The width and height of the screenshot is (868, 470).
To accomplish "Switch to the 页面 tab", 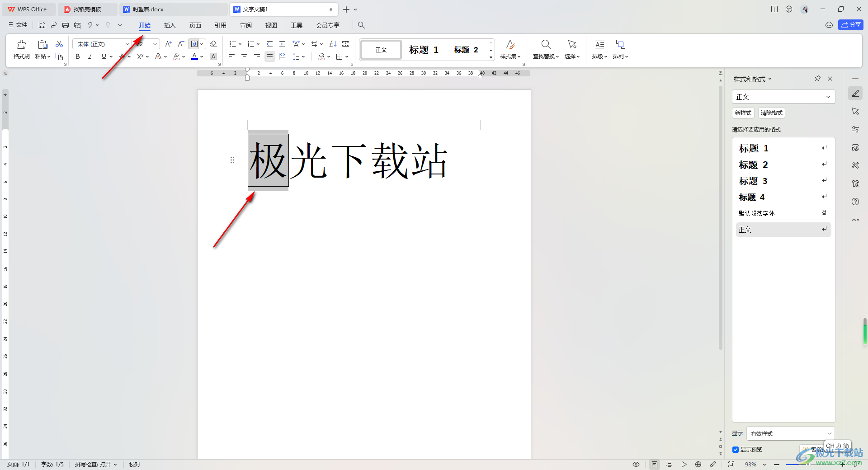I will coord(195,25).
